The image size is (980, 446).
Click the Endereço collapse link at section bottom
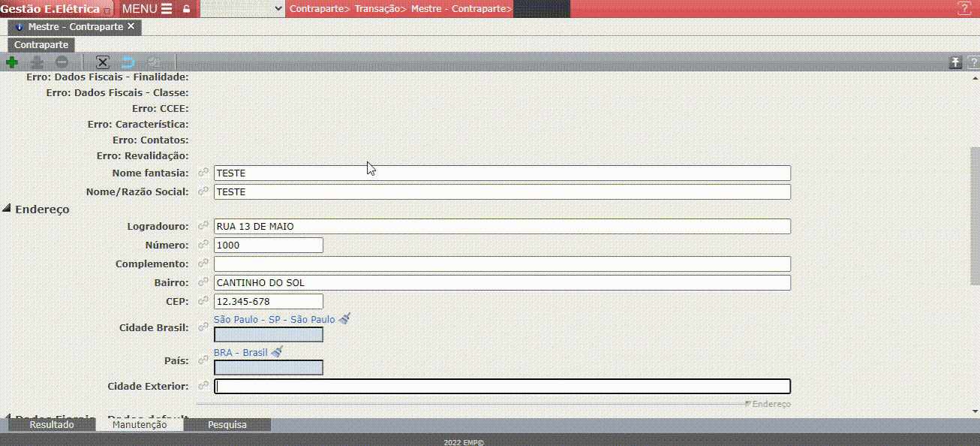768,404
